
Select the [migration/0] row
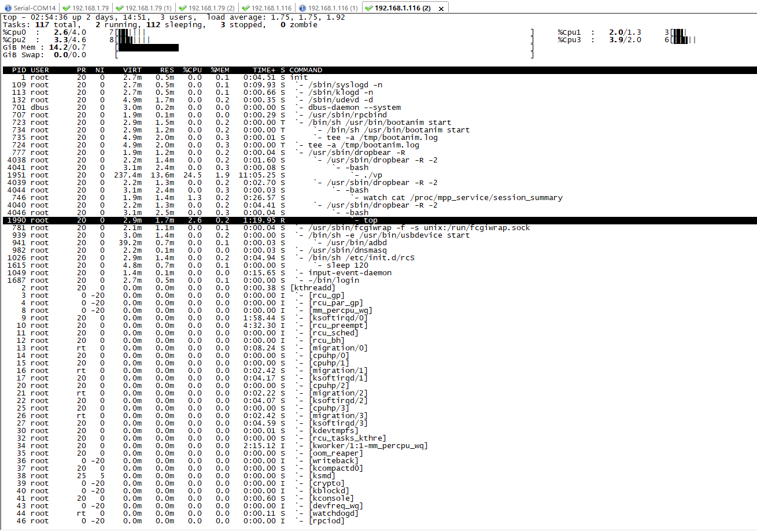tap(378, 348)
